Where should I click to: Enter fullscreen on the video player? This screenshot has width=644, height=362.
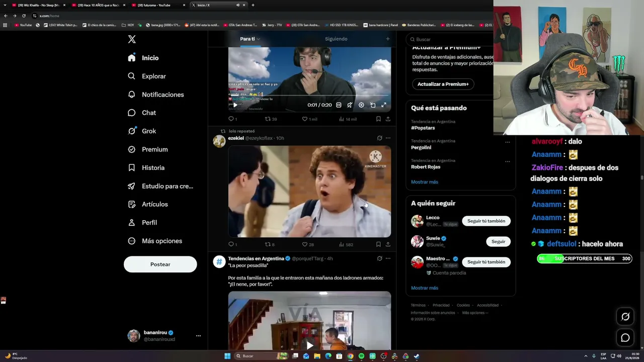pyautogui.click(x=384, y=105)
